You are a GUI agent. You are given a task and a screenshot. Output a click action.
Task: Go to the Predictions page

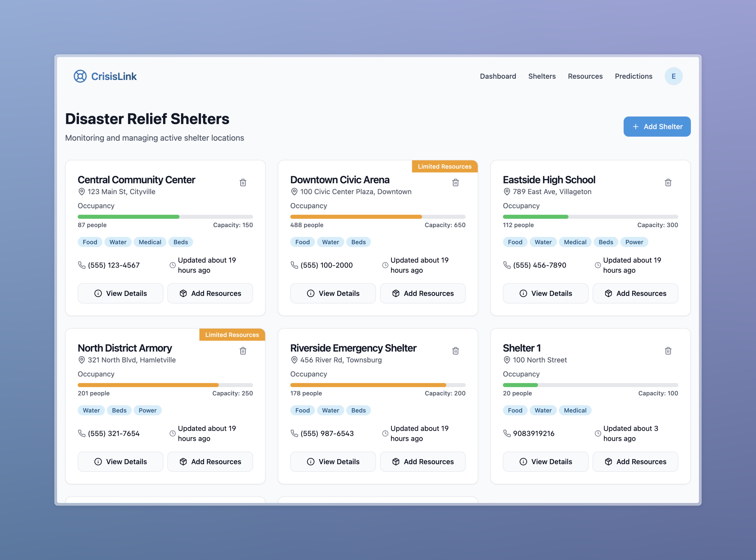coord(633,76)
